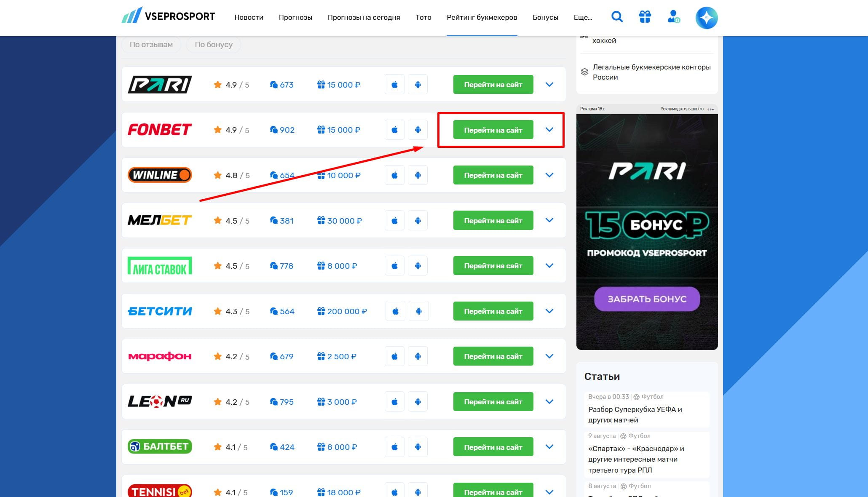Click the ЗАБРАТЬ БОНУС ad button
Screen dimensions: 868x497
[x=647, y=299]
